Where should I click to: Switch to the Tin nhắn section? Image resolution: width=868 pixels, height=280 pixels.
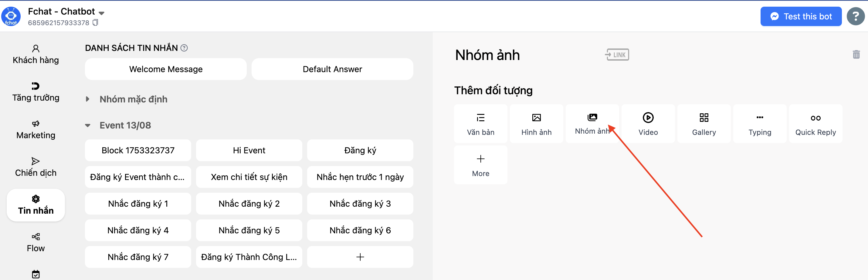click(x=36, y=205)
